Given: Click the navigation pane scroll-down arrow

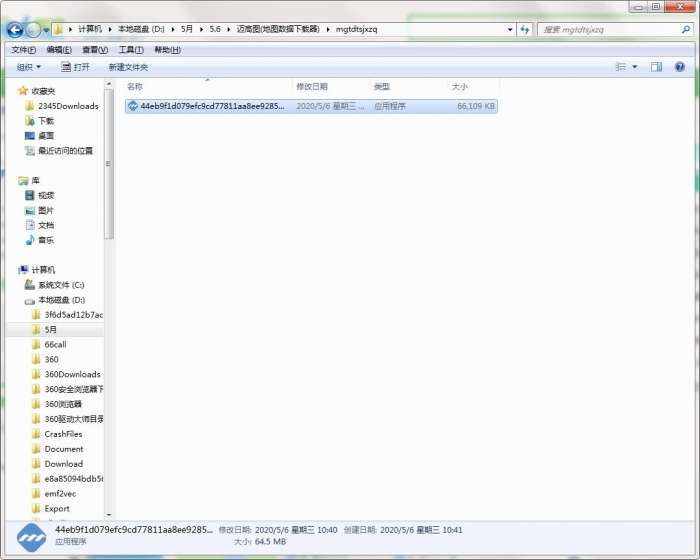Looking at the screenshot, I should point(109,515).
